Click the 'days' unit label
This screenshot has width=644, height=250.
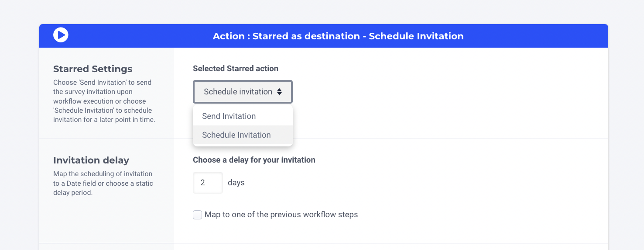tap(236, 183)
